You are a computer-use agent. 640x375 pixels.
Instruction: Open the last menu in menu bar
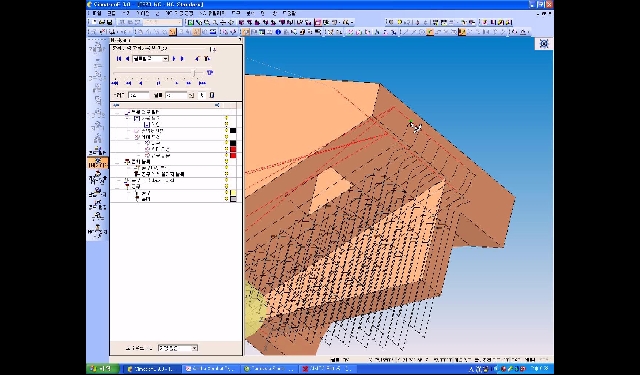coord(289,13)
